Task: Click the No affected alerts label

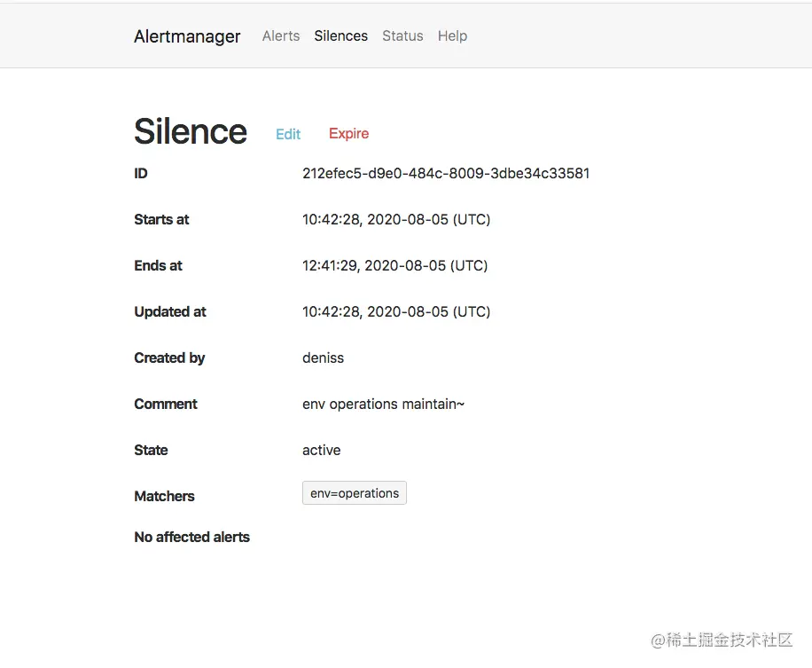Action: click(x=191, y=537)
